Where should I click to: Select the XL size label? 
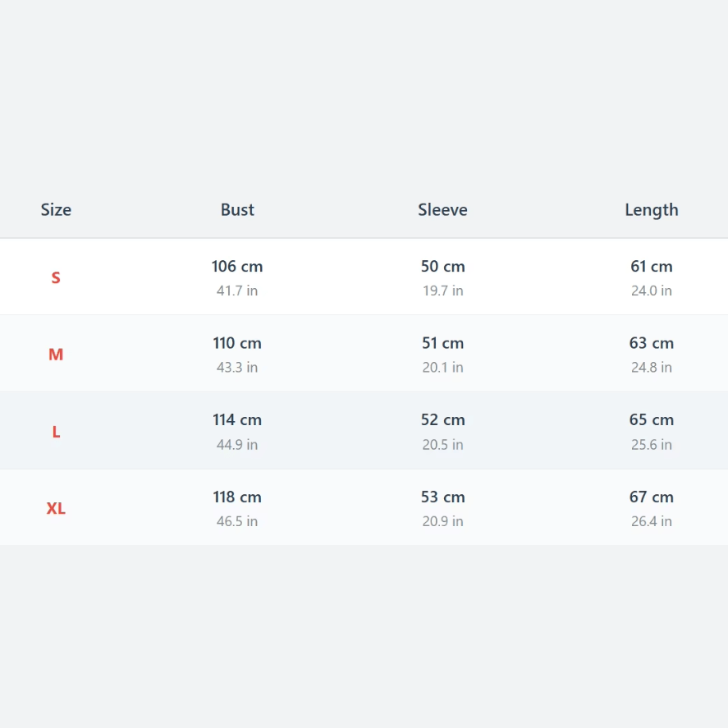56,508
